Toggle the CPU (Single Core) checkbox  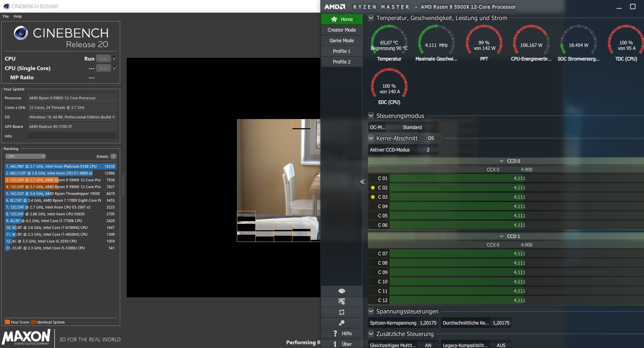pyautogui.click(x=115, y=68)
